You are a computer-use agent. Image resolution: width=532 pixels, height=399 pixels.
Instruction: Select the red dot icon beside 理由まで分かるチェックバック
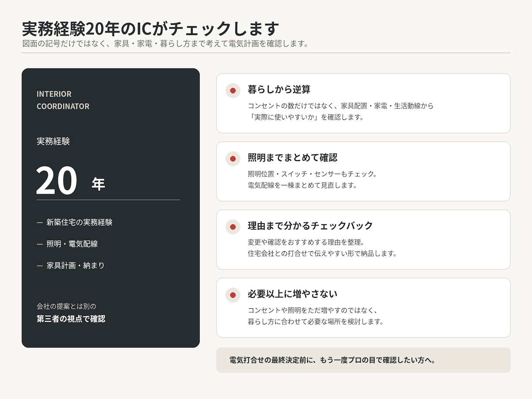point(233,227)
